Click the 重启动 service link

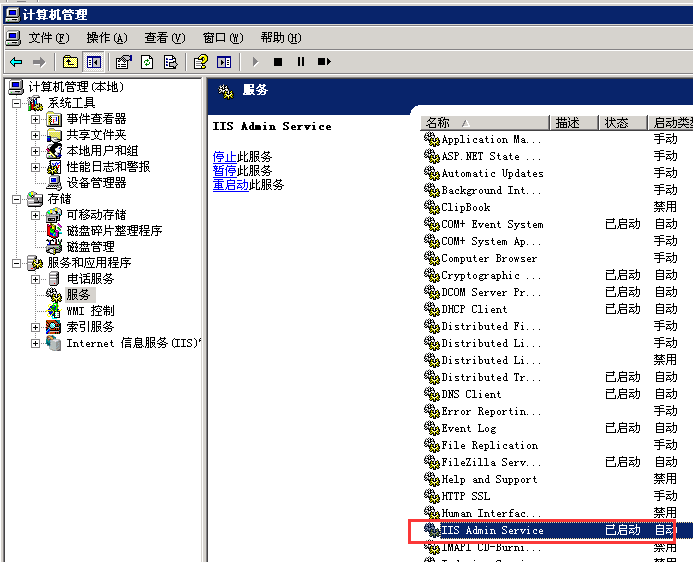tap(230, 185)
